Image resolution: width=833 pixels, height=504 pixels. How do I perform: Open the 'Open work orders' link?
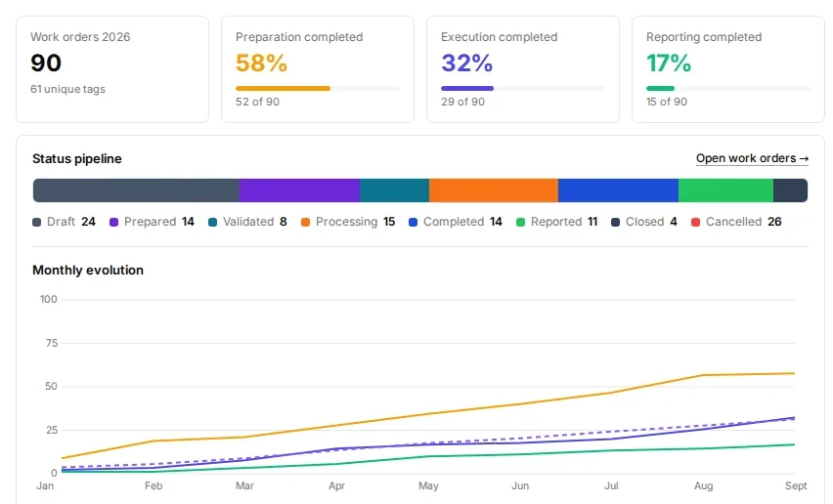pyautogui.click(x=752, y=158)
